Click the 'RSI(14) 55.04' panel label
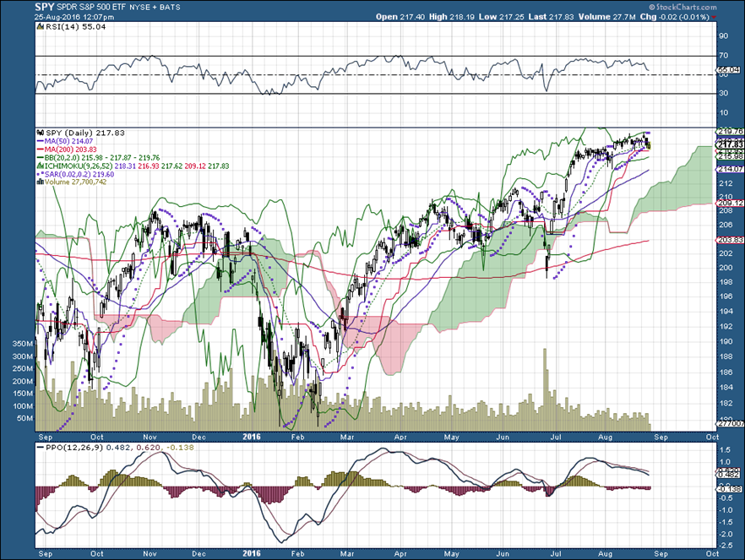This screenshot has width=745, height=560. 75,27
